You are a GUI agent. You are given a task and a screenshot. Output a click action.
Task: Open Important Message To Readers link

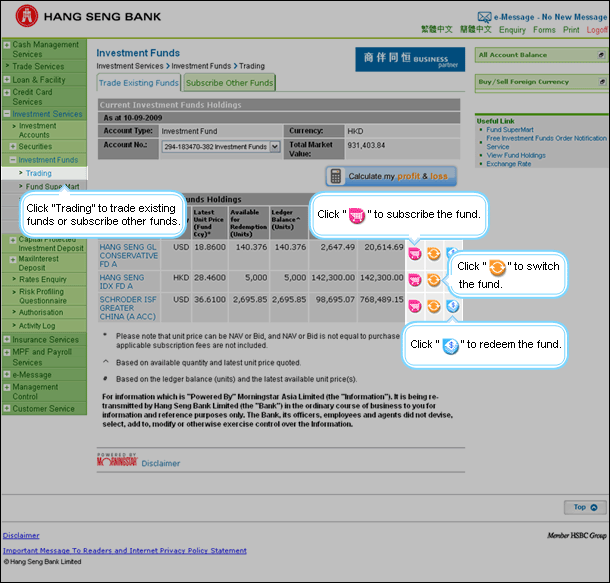coord(124,551)
